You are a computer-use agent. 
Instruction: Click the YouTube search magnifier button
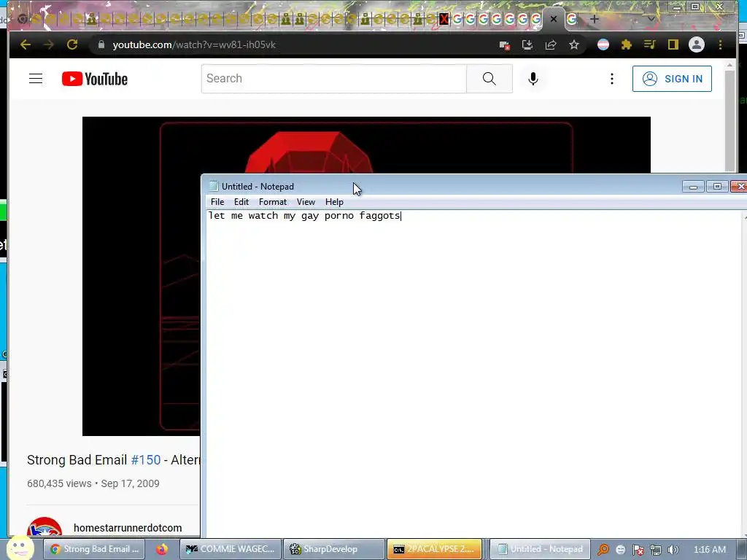coord(489,79)
